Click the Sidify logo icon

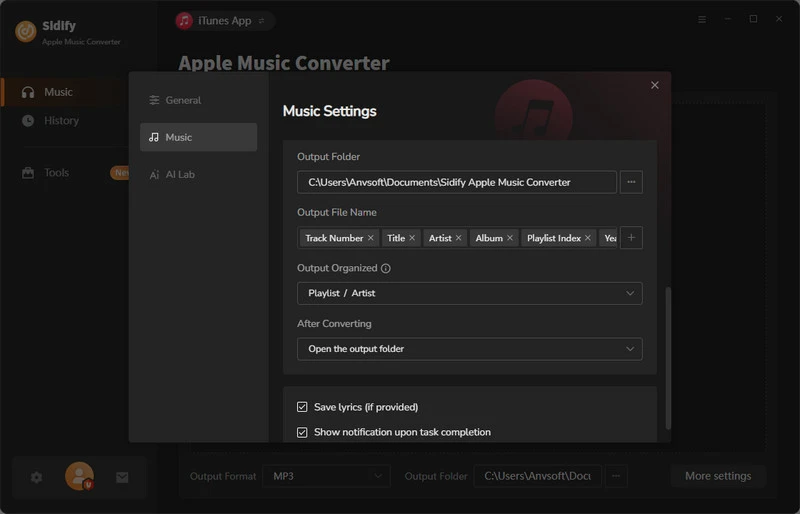pyautogui.click(x=26, y=32)
